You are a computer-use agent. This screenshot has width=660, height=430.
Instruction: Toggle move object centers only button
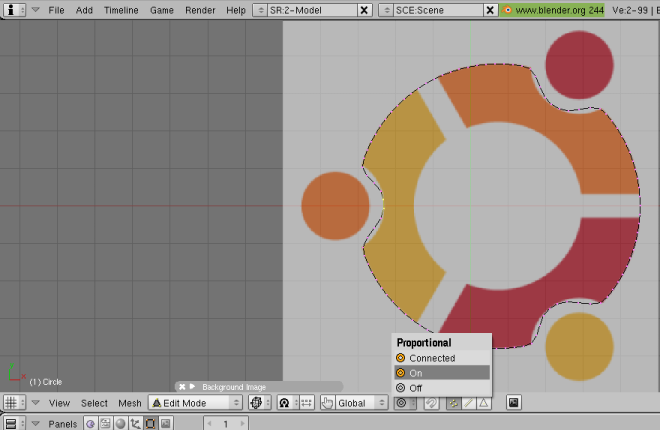306,403
